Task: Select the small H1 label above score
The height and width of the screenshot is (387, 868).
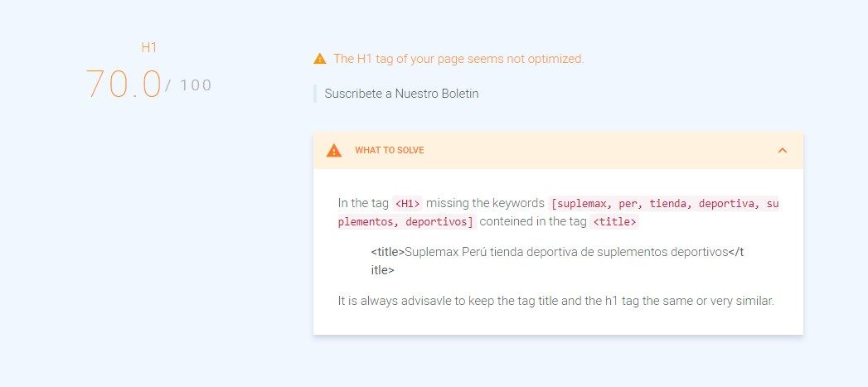Action: click(x=149, y=47)
